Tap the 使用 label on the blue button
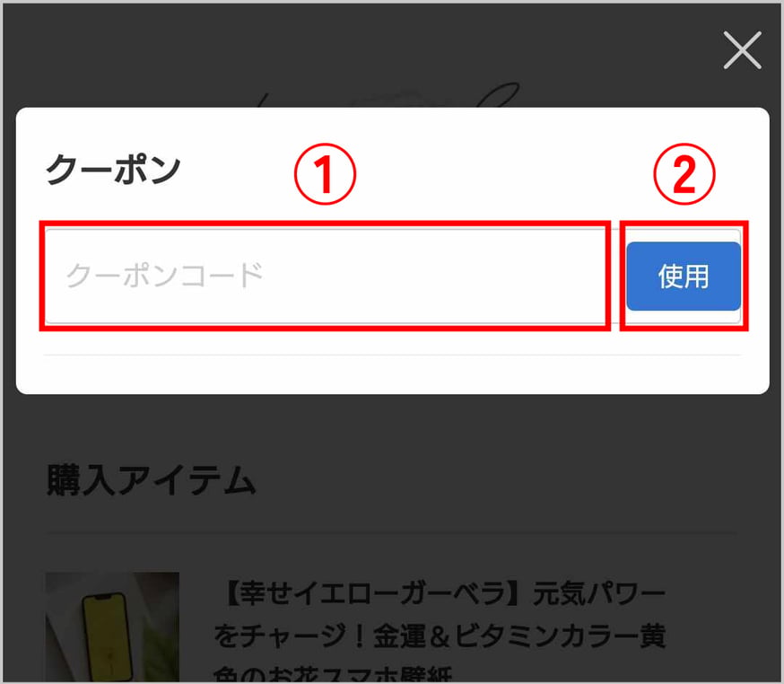The width and height of the screenshot is (784, 684). (684, 276)
